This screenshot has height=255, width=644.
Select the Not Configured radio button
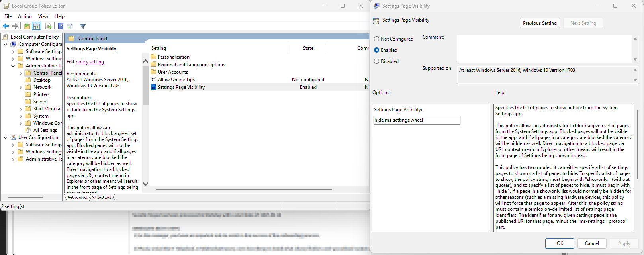(x=376, y=39)
